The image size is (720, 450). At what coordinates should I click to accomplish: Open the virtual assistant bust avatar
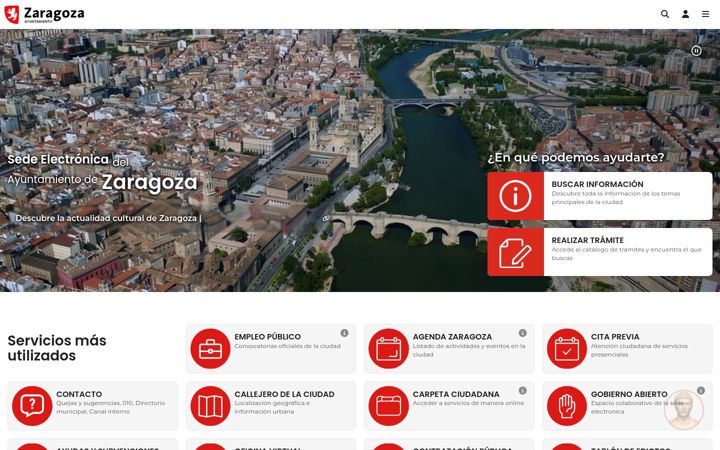click(x=684, y=409)
